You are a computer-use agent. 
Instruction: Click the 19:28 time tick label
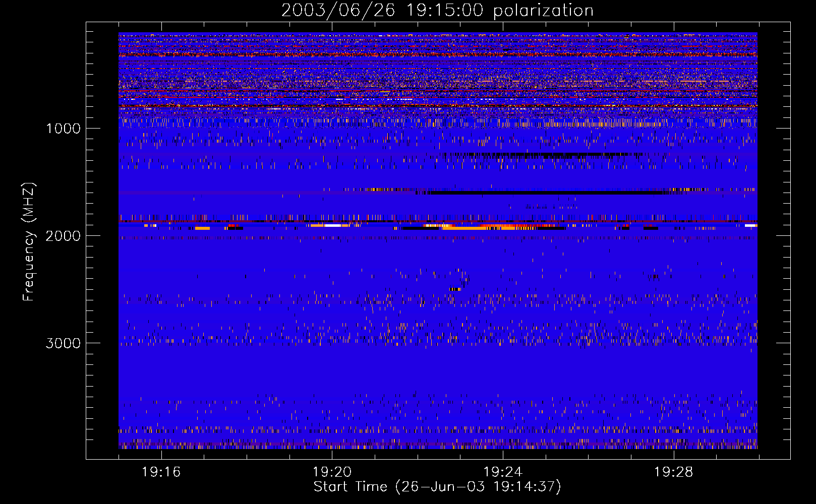pyautogui.click(x=674, y=472)
